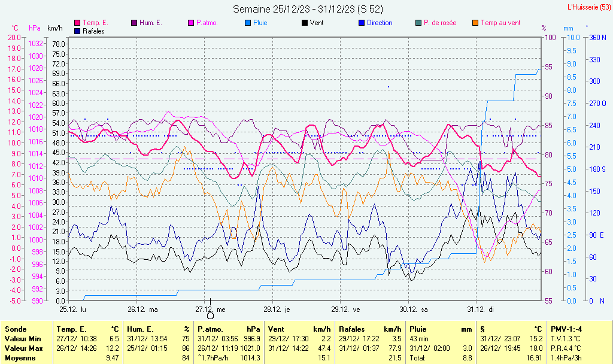Click the km/h wind axis unit label
This screenshot has width=613, height=364.
point(54,28)
